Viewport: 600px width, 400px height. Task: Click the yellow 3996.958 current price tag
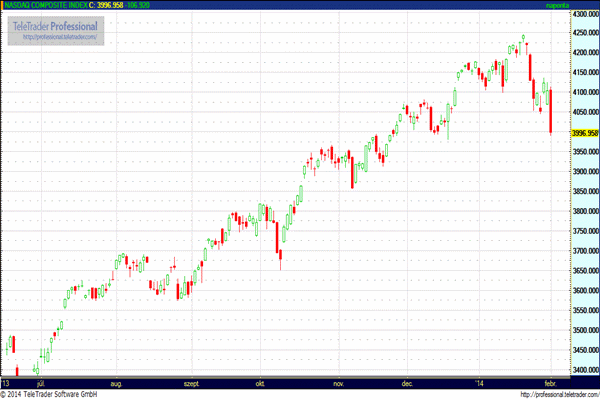585,133
